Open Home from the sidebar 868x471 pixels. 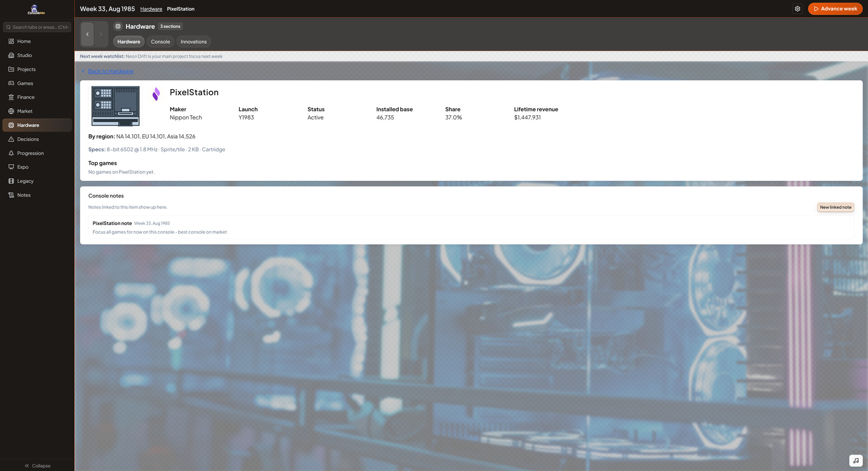coord(24,41)
